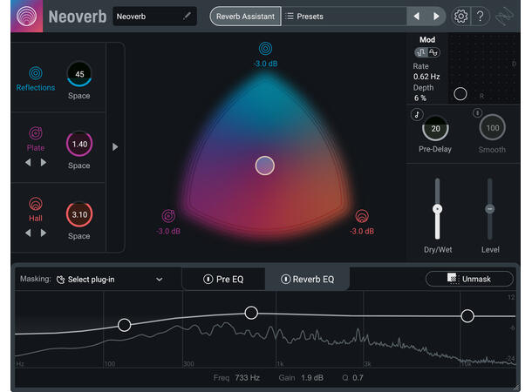Click the Dry/Wet slider handle

pyautogui.click(x=437, y=209)
